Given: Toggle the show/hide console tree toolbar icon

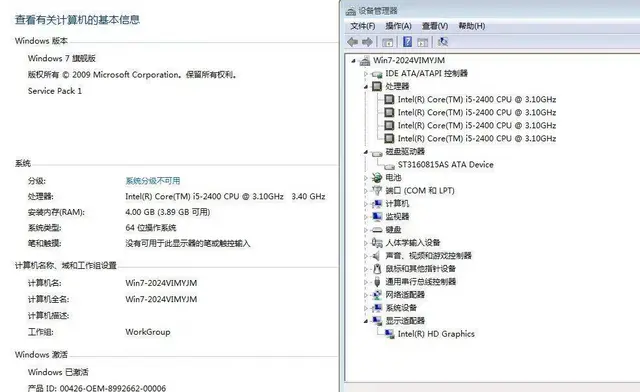Looking at the screenshot, I should click(x=387, y=42).
